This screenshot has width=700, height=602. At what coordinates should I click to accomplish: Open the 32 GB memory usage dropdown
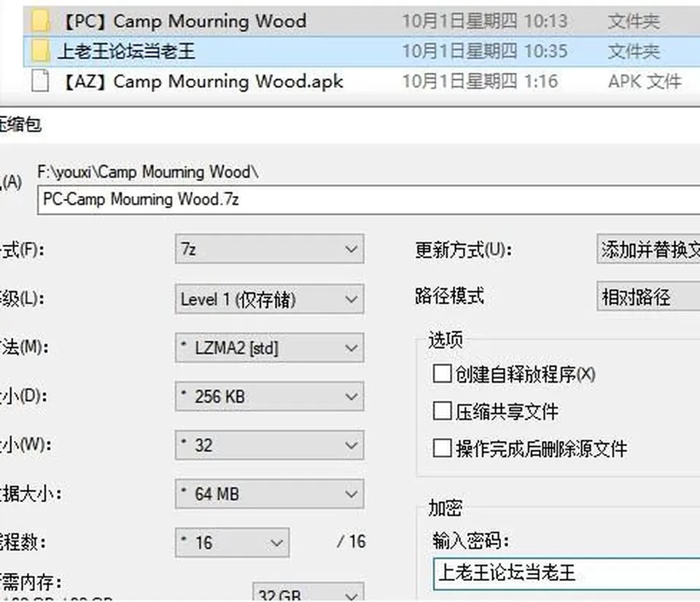308,591
